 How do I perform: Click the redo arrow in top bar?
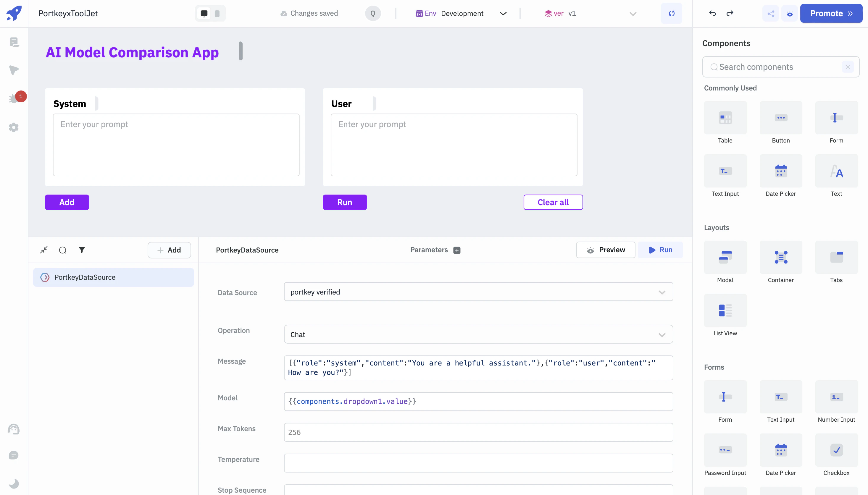[x=730, y=13]
